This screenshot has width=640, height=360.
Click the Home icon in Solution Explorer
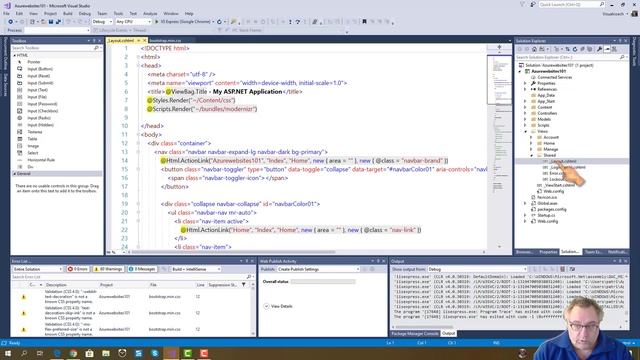tap(534, 49)
